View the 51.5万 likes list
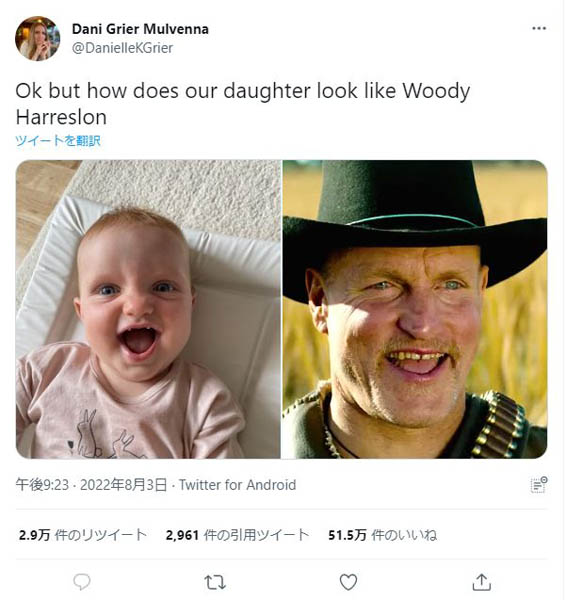Viewport: 566px width, 600px height. click(x=382, y=535)
